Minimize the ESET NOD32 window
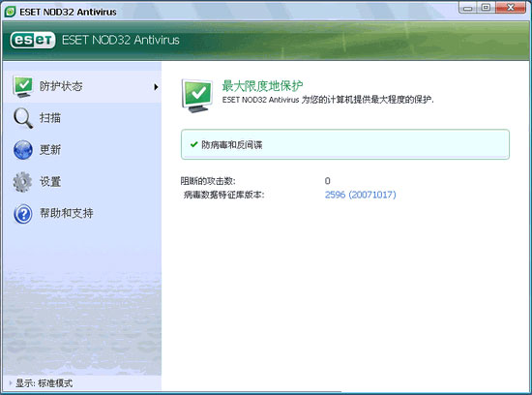 point(468,8)
